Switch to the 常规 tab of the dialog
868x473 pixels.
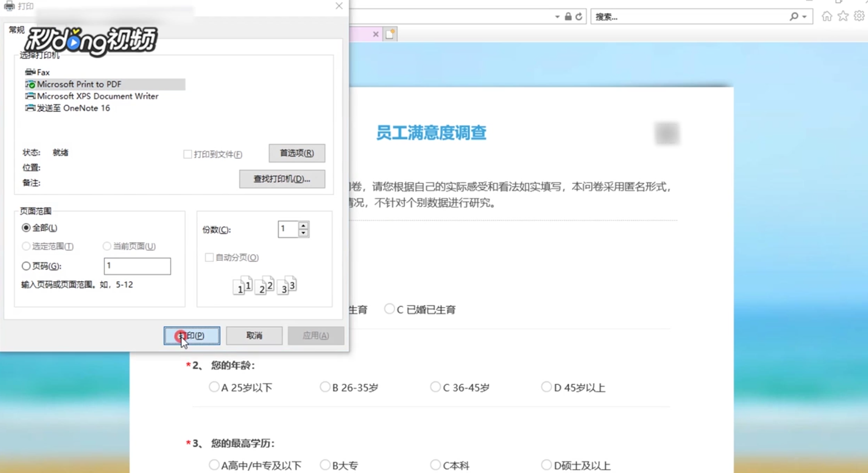pyautogui.click(x=16, y=30)
